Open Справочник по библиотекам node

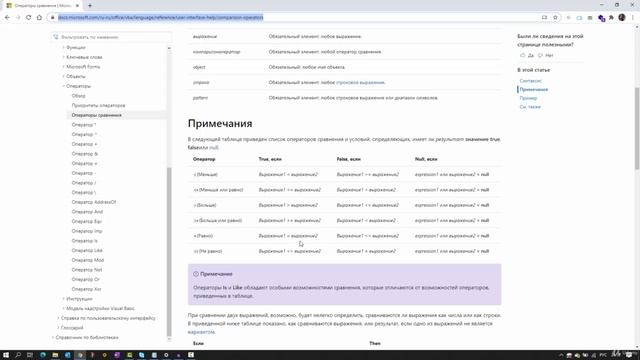pos(87,338)
